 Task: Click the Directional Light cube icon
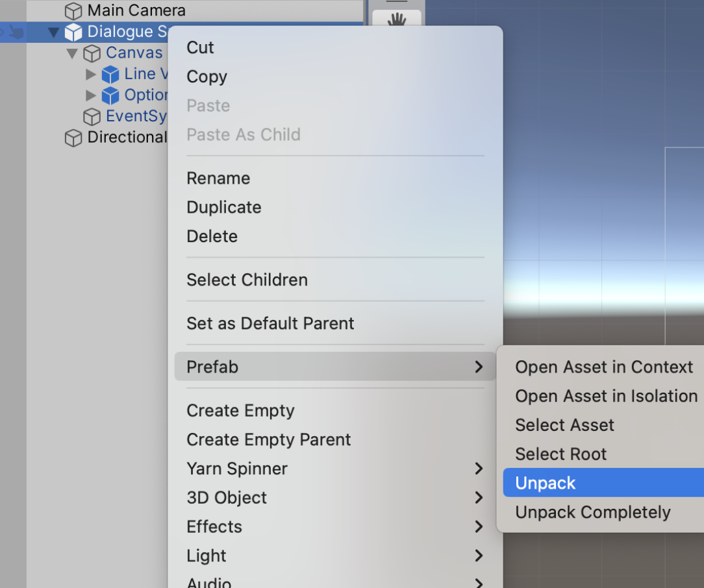[x=74, y=138]
